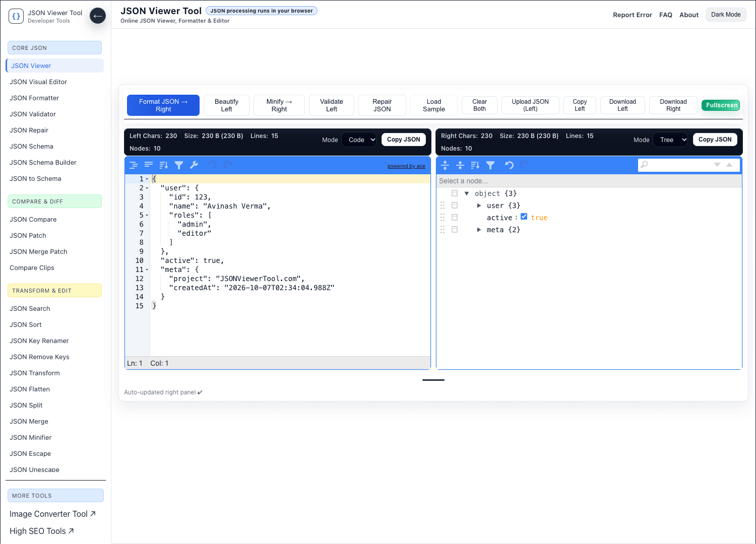Image resolution: width=756 pixels, height=544 pixels.
Task: Expand all fields icon in right tree toolbar
Action: 445,165
